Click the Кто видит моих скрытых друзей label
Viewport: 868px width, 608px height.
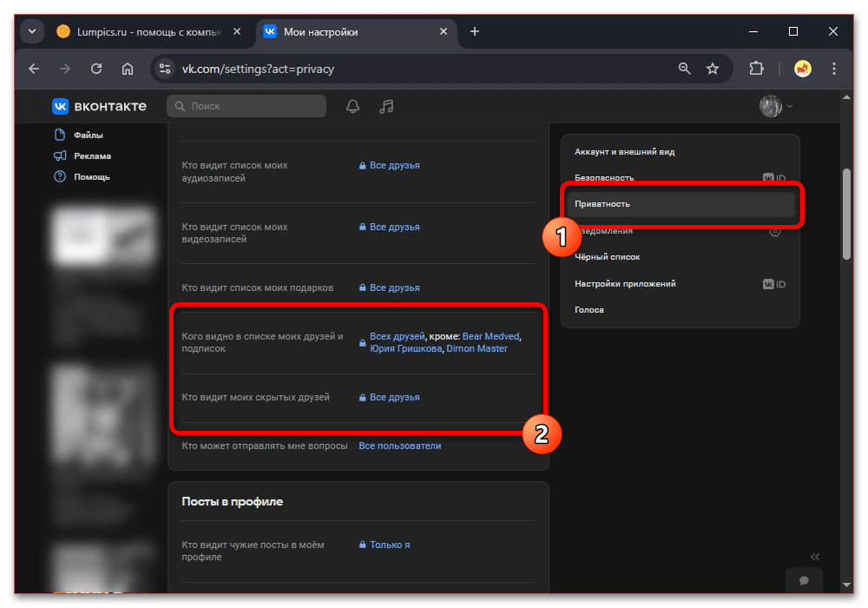[255, 397]
